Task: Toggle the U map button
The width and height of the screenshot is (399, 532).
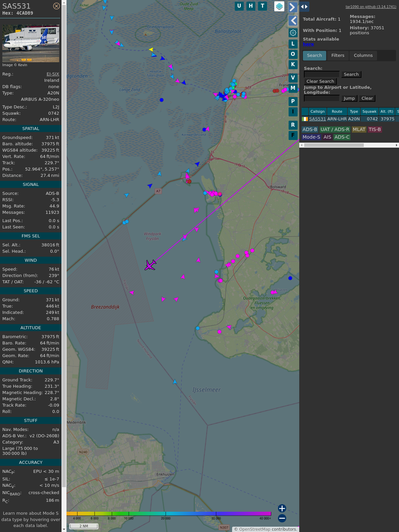Action: pyautogui.click(x=239, y=6)
